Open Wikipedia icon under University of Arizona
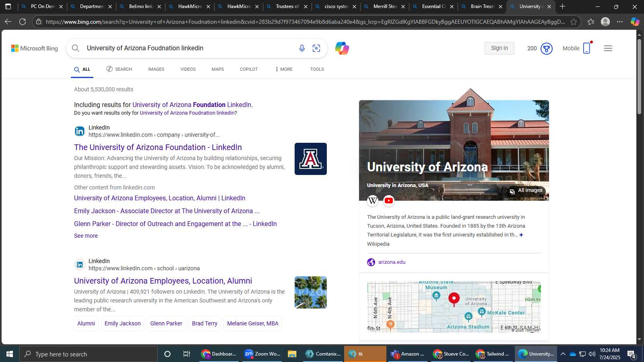The width and height of the screenshot is (644, 362). (373, 200)
